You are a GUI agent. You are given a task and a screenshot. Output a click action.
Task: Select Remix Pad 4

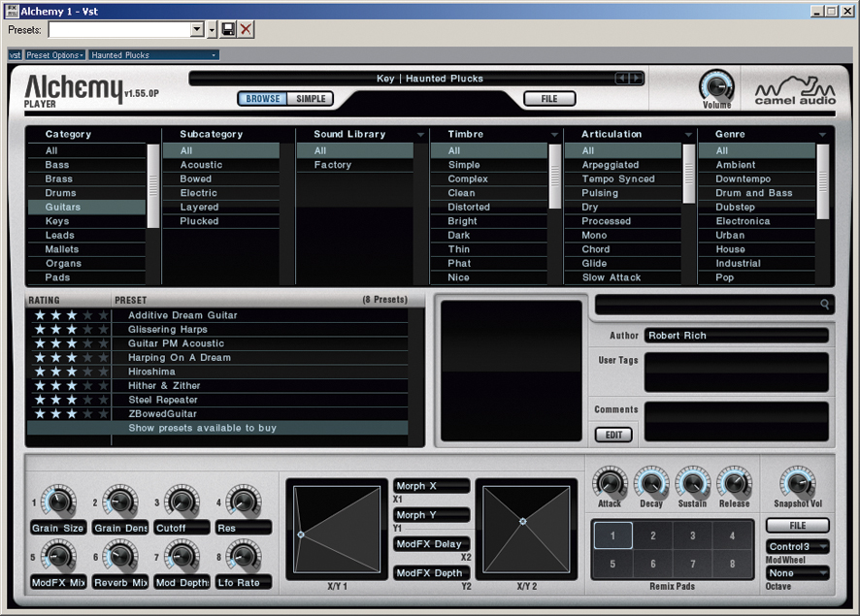tap(732, 535)
